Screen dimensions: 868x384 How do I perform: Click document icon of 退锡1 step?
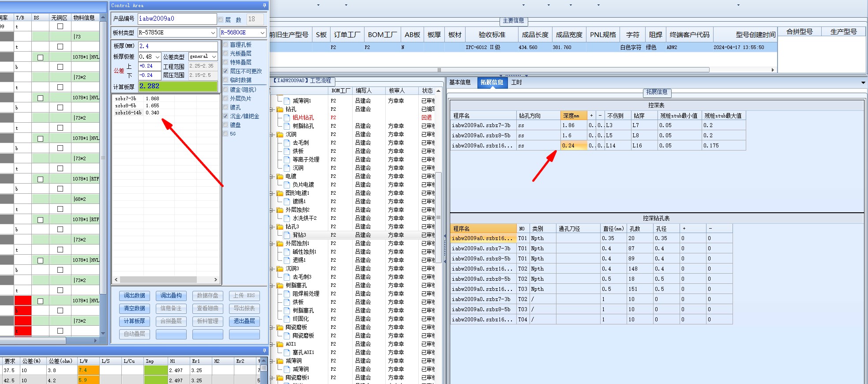[287, 260]
